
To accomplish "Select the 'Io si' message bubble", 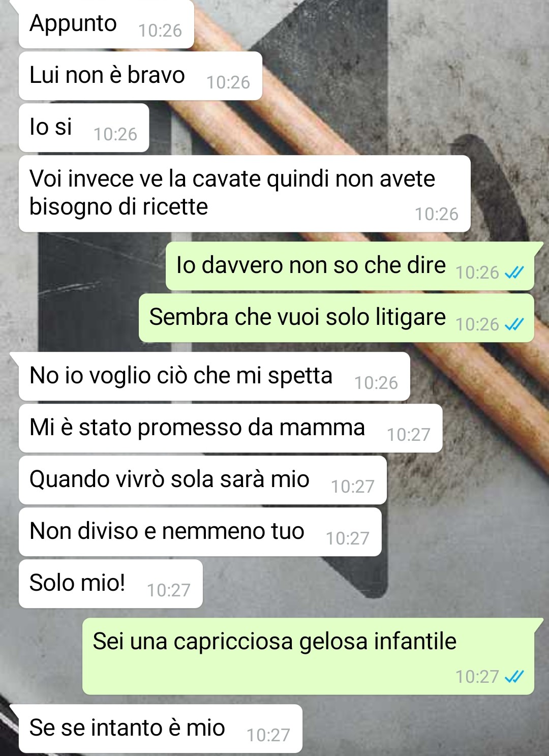I will 84,128.
